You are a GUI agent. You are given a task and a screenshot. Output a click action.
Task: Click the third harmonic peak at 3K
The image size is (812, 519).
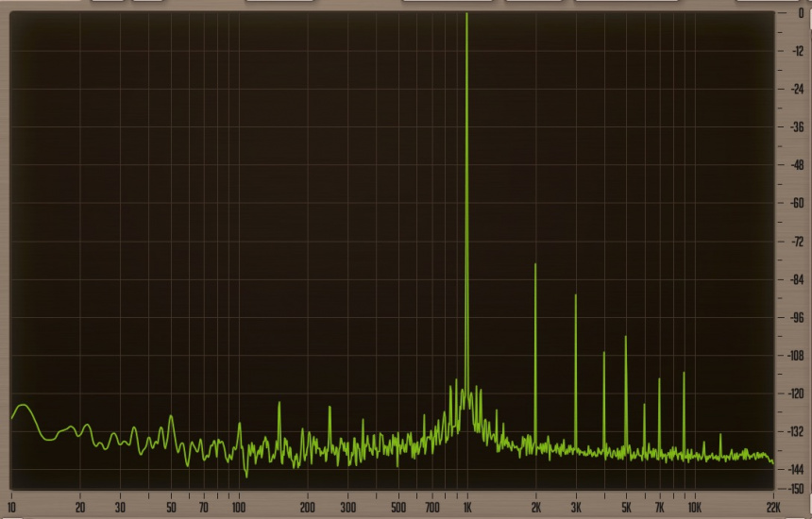575,370
